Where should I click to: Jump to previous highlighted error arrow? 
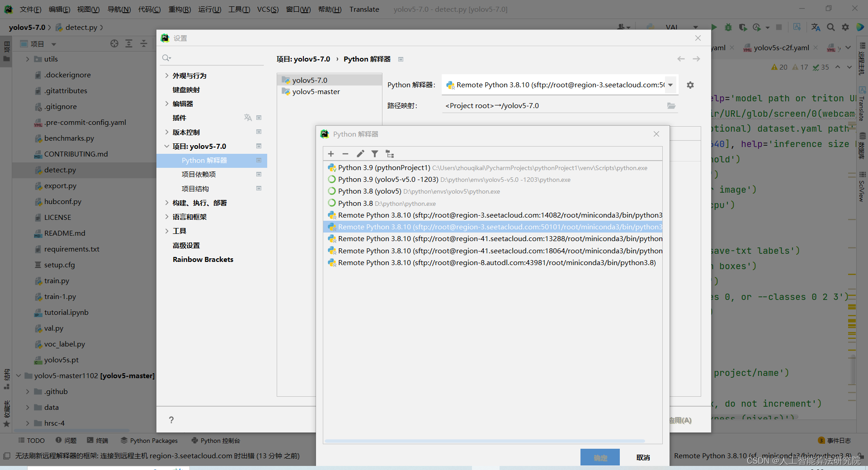pos(838,67)
